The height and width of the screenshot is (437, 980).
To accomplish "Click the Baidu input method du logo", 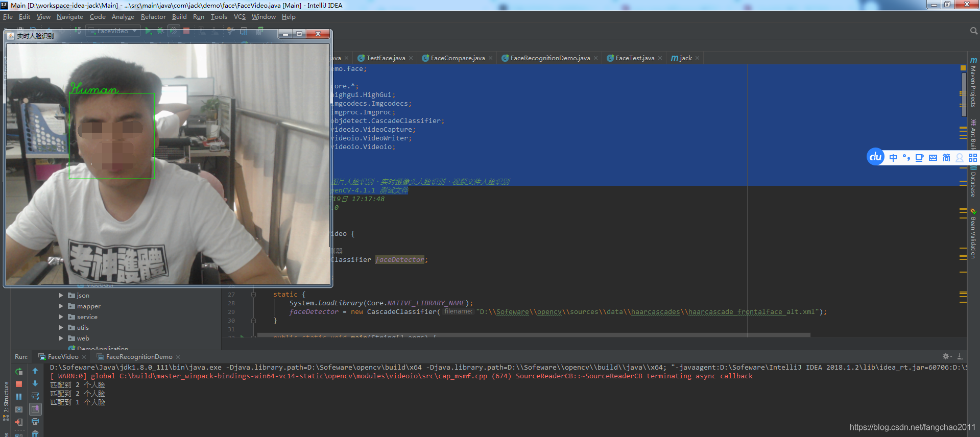I will click(875, 157).
